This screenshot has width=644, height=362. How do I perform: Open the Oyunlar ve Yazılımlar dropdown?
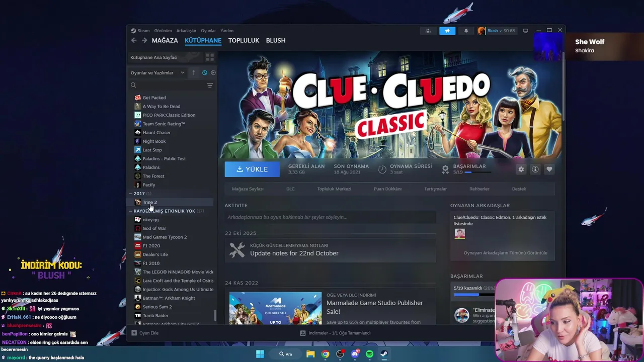click(x=157, y=73)
